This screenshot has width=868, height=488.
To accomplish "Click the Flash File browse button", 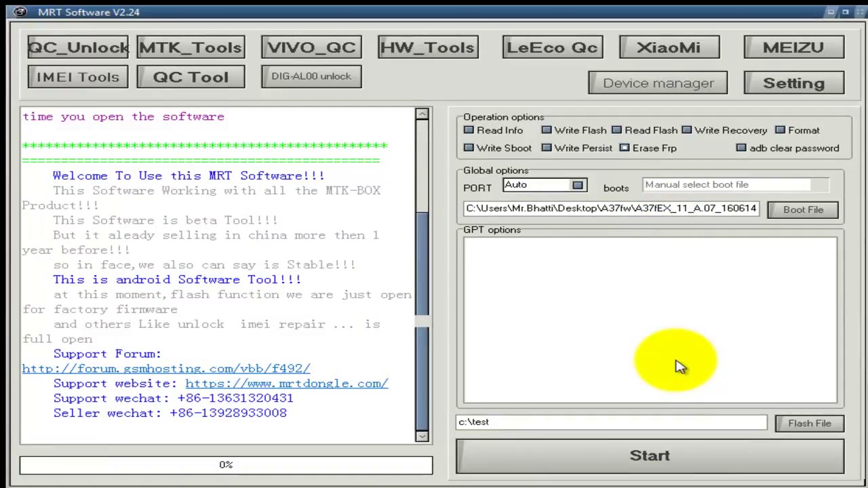I will (x=809, y=424).
